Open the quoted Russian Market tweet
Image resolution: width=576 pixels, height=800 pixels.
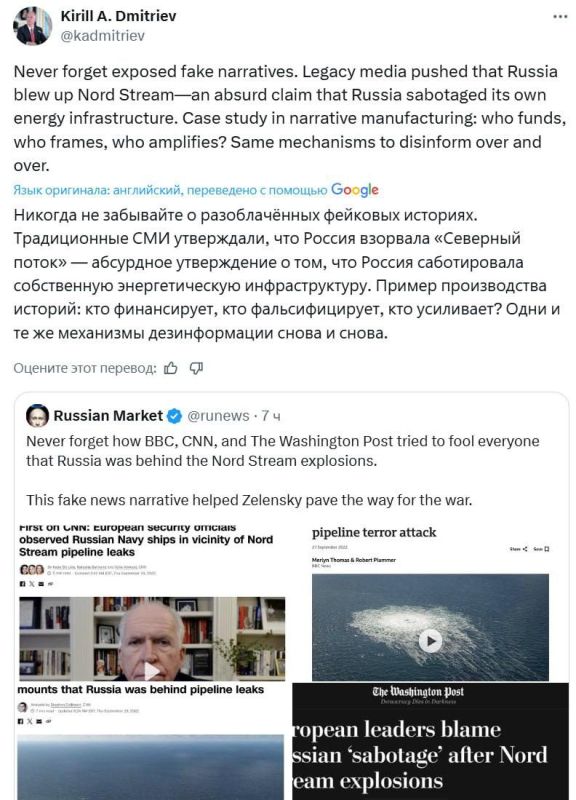[x=288, y=460]
